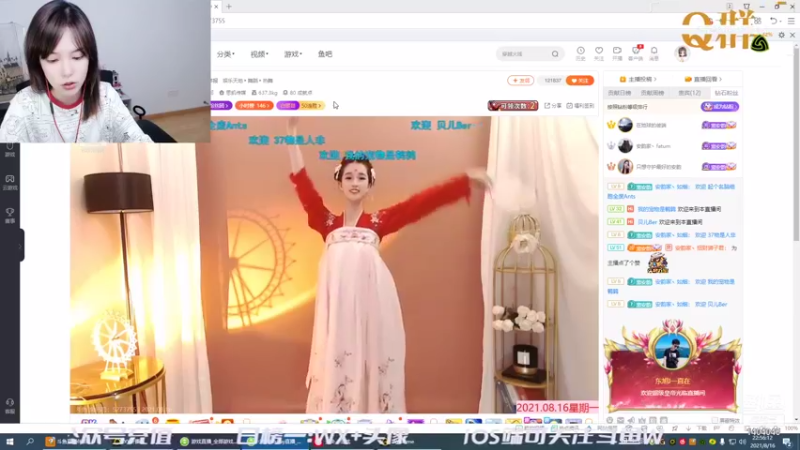Screen dimensions: 800x450
Task: Click inside the search input field
Action: coord(524,54)
